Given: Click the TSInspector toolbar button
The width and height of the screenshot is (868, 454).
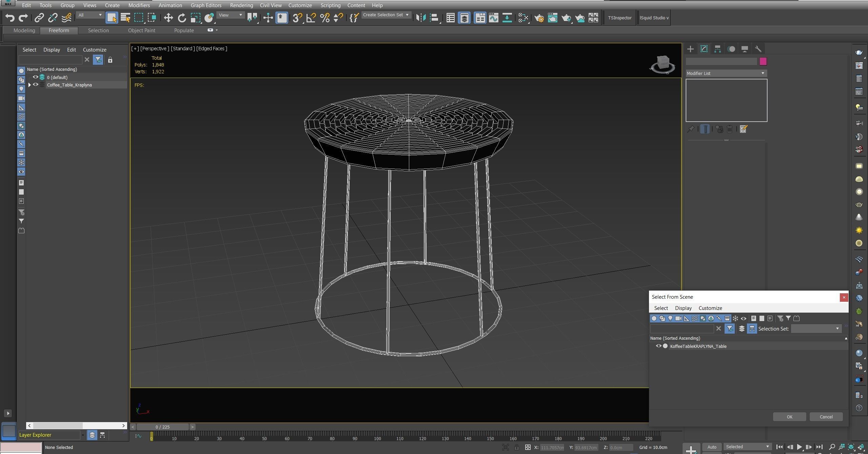Looking at the screenshot, I should click(619, 18).
